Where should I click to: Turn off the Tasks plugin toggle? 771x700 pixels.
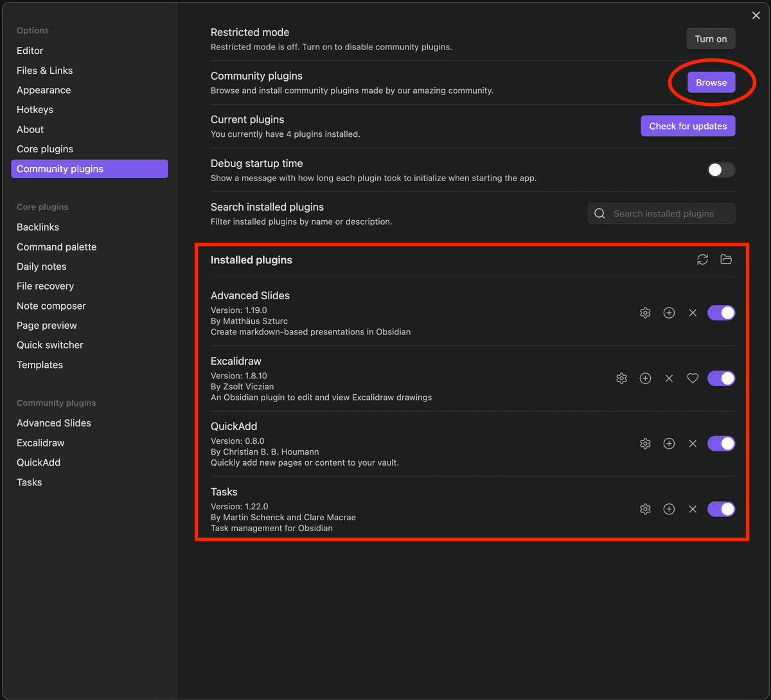click(x=721, y=509)
